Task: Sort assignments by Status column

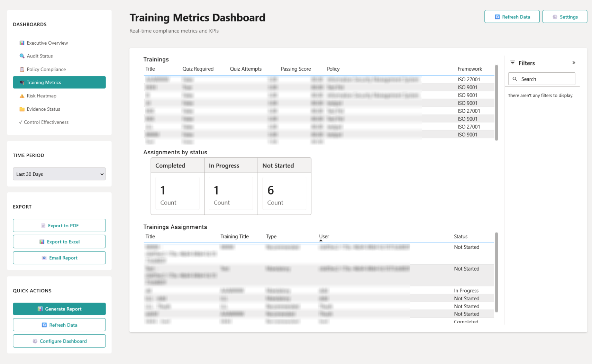Action: (461, 237)
